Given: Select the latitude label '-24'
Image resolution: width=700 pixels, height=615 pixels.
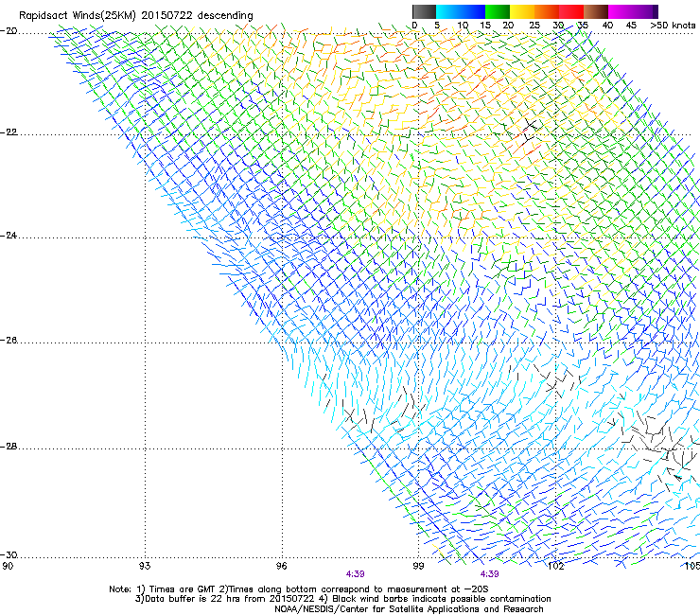Looking at the screenshot, I should pos(9,236).
